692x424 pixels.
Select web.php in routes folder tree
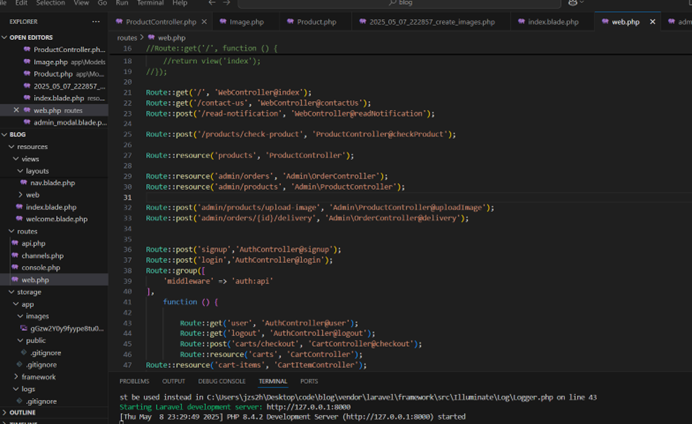coord(35,280)
